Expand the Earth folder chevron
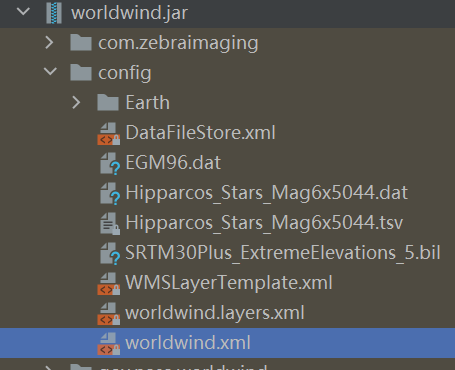 click(x=77, y=102)
